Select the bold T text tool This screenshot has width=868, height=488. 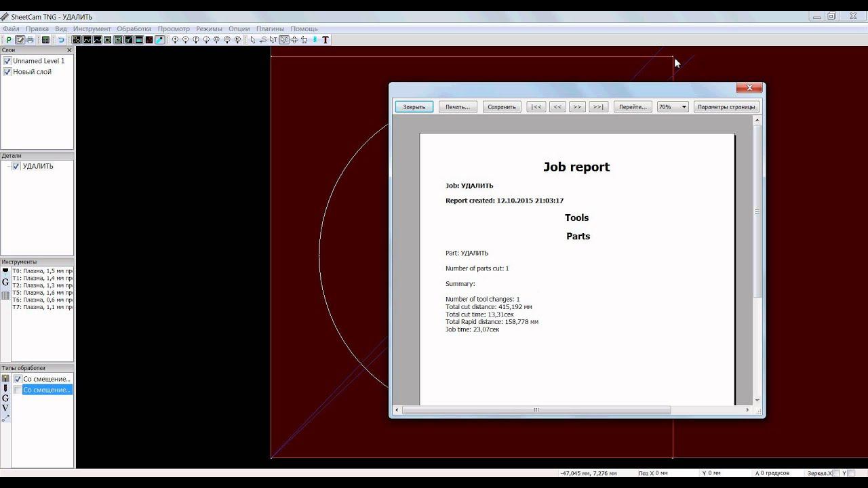pyautogui.click(x=325, y=40)
